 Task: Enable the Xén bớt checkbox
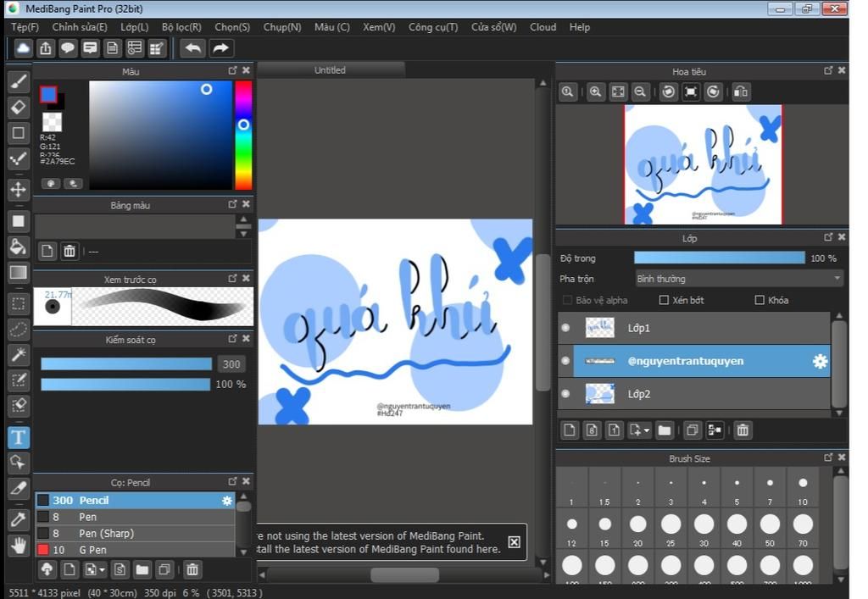click(x=665, y=300)
